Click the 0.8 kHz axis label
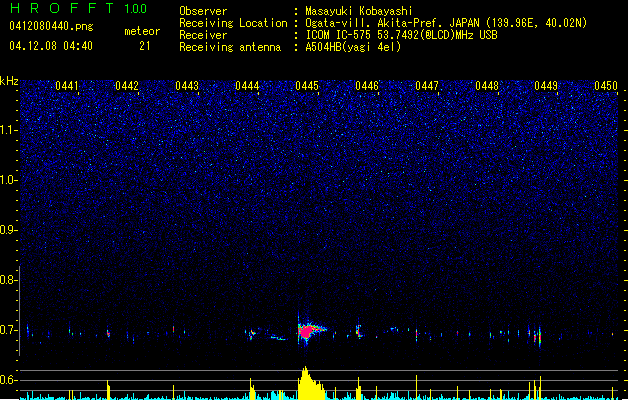 coord(8,280)
